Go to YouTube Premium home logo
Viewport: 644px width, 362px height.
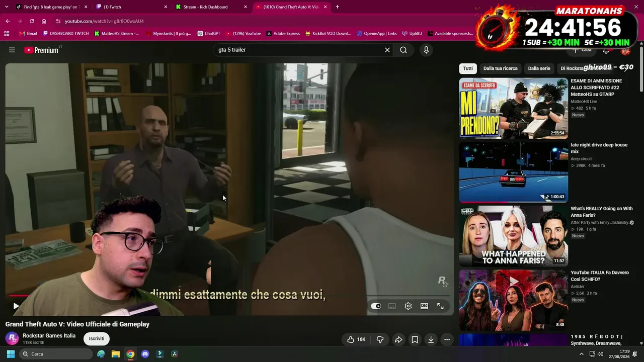[x=41, y=50]
